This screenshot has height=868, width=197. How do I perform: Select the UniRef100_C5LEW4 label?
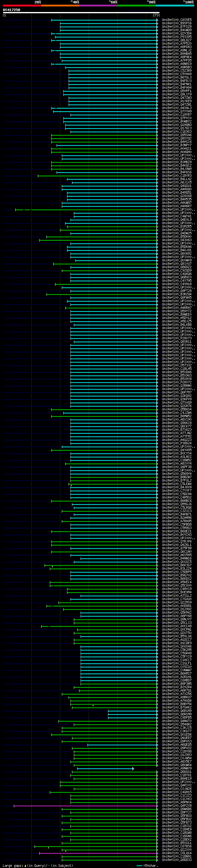pyautogui.click(x=177, y=484)
